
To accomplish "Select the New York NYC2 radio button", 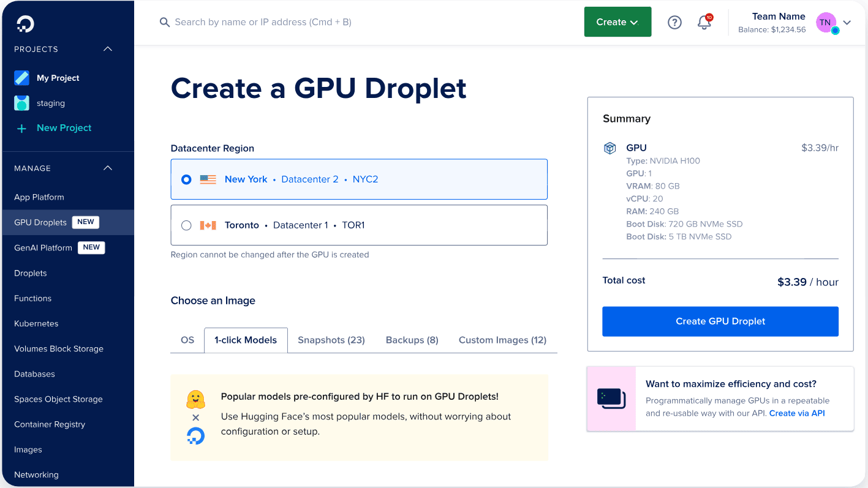I will tap(186, 179).
